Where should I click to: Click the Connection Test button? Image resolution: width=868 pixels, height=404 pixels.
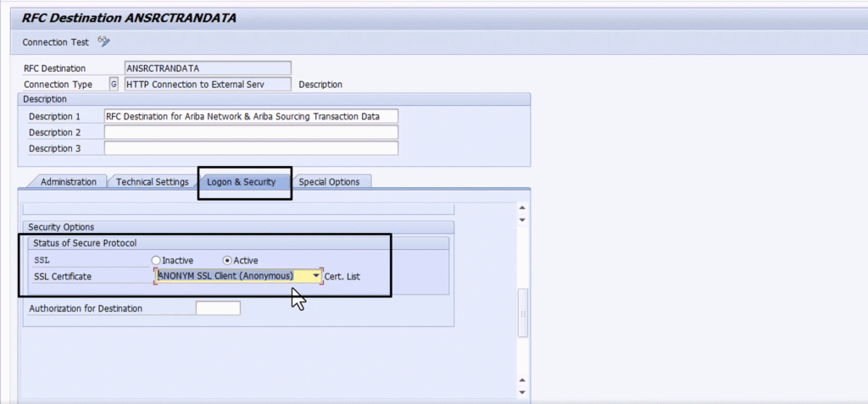click(55, 42)
